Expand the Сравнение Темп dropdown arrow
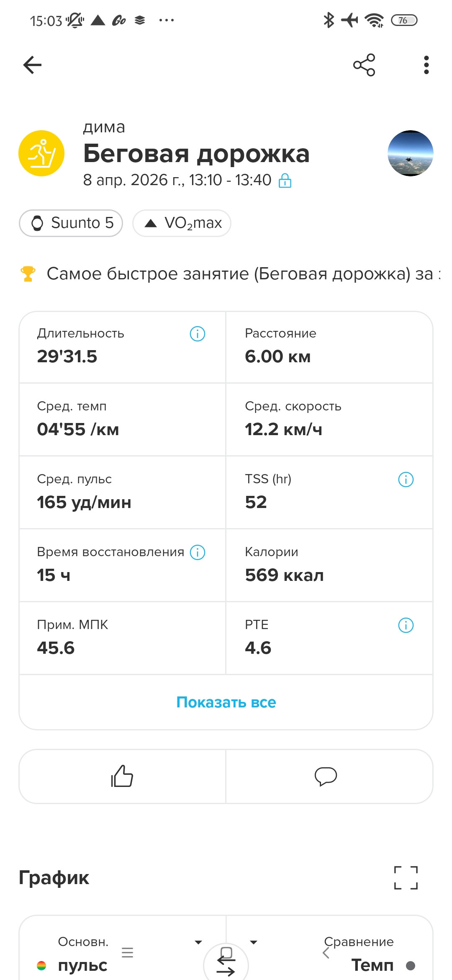 [x=254, y=942]
